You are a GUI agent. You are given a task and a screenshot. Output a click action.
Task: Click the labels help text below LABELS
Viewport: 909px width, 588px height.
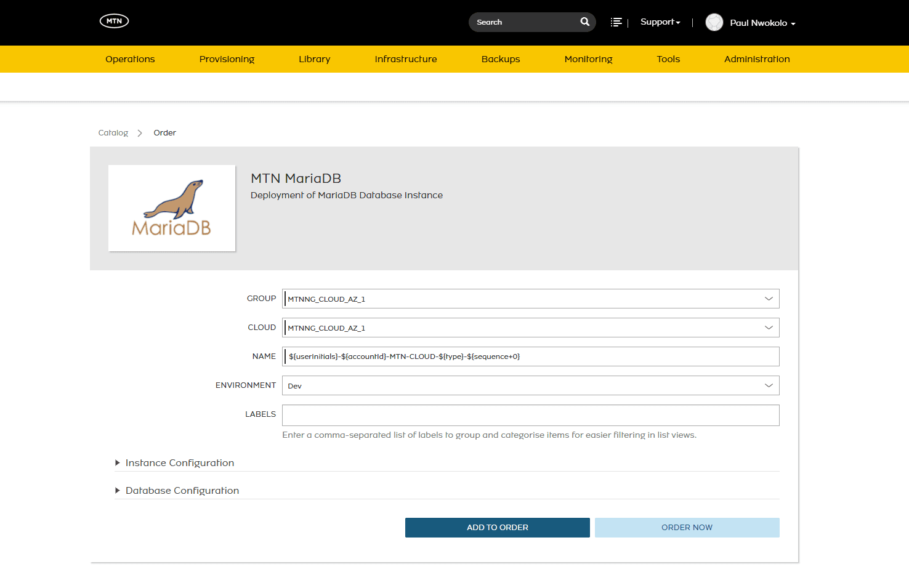click(490, 435)
